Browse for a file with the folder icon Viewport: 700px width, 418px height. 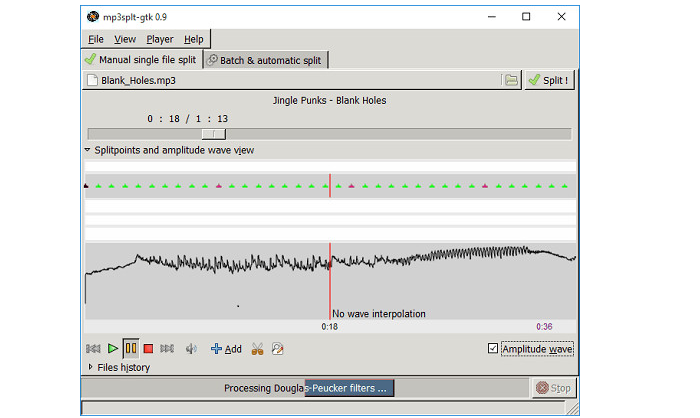tap(511, 80)
